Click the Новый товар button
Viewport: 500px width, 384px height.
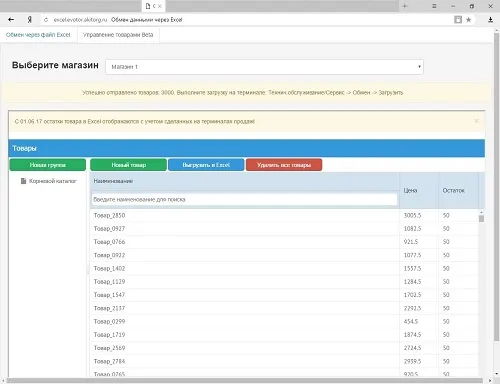click(128, 165)
